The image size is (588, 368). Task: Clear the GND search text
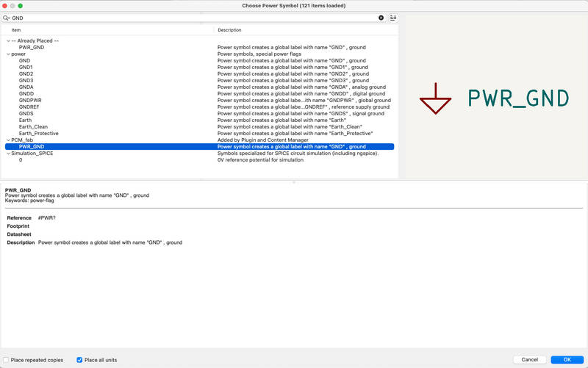[x=381, y=18]
